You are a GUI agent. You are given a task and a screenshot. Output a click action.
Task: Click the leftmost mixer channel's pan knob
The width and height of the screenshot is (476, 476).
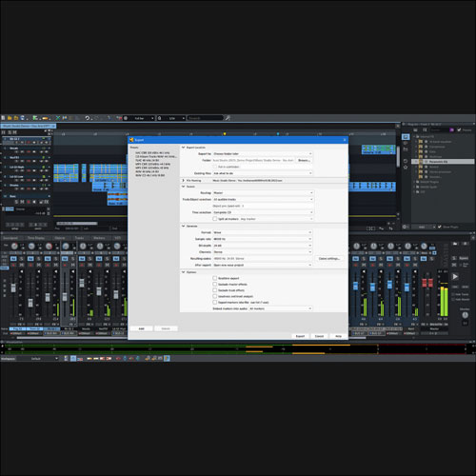14,247
